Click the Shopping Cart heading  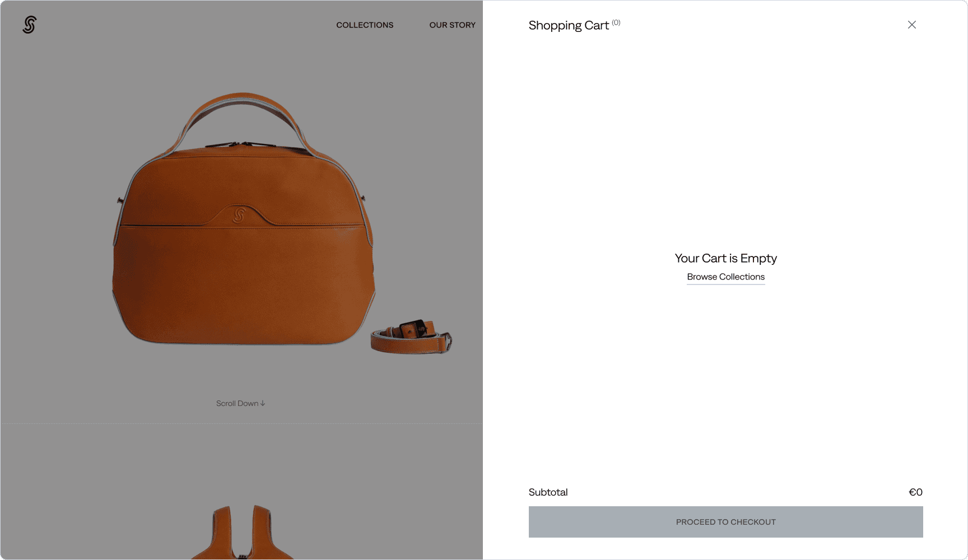pos(569,25)
